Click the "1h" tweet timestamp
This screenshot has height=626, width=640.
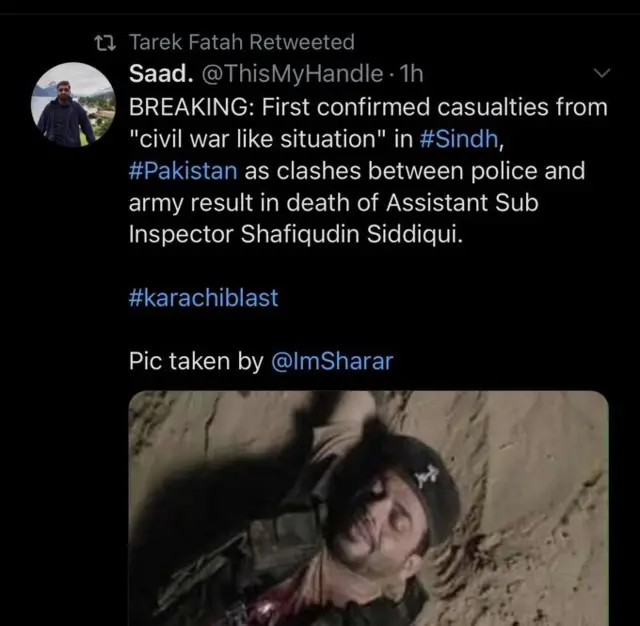pos(412,73)
